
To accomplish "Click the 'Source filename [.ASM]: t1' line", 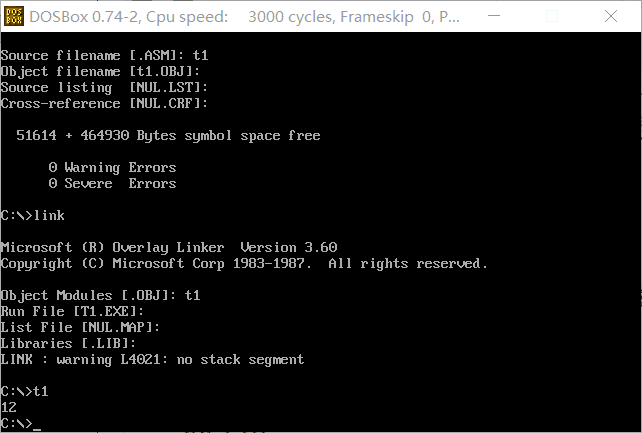I will pyautogui.click(x=104, y=55).
